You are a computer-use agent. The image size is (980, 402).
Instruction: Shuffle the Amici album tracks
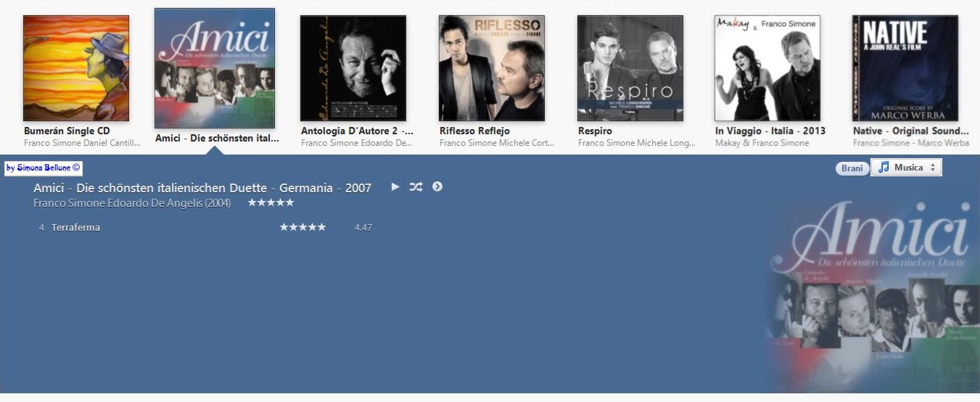pyautogui.click(x=416, y=186)
